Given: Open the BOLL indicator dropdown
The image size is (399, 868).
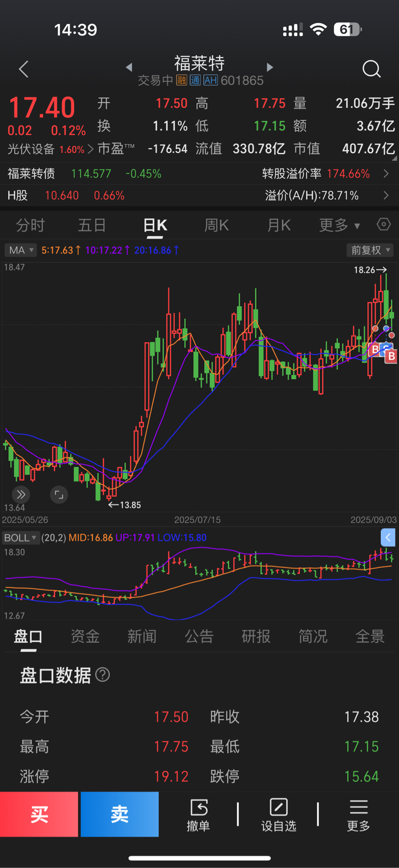Looking at the screenshot, I should 20,537.
